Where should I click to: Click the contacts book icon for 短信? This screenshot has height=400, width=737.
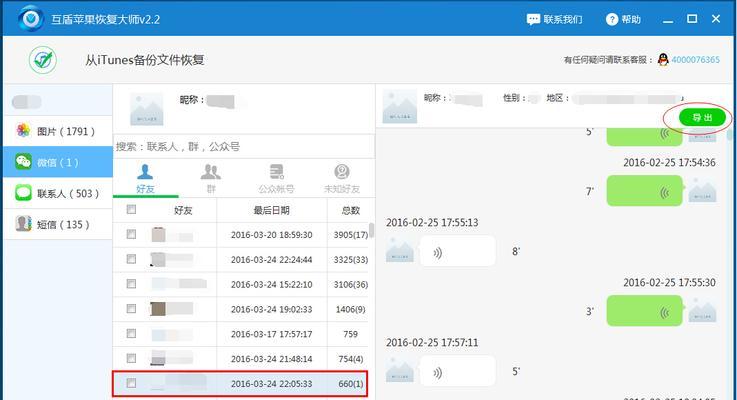23,224
